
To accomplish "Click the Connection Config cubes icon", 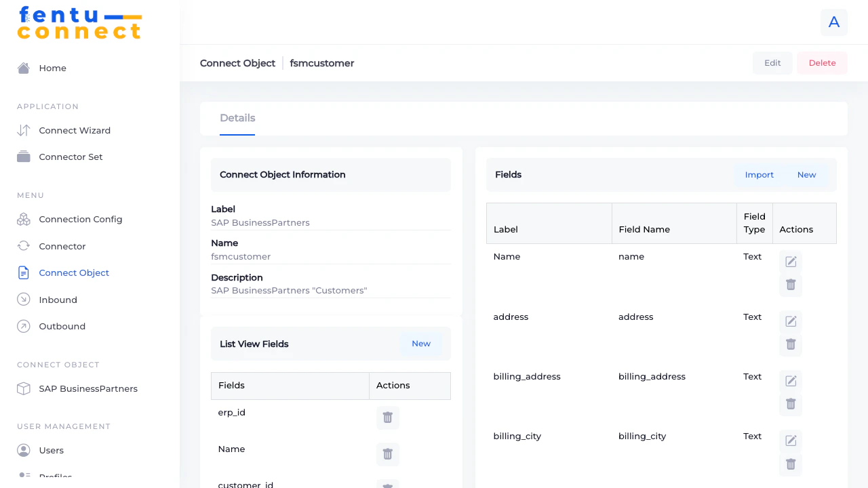I will pyautogui.click(x=24, y=219).
